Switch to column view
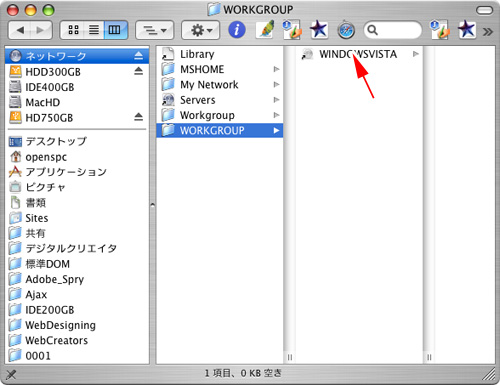Viewport: 500px width, 385px height. click(115, 30)
